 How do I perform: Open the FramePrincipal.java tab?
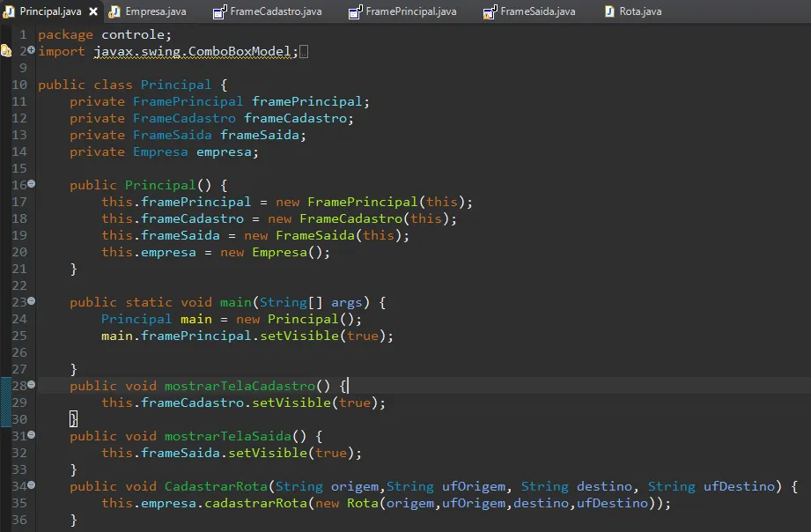(403, 11)
